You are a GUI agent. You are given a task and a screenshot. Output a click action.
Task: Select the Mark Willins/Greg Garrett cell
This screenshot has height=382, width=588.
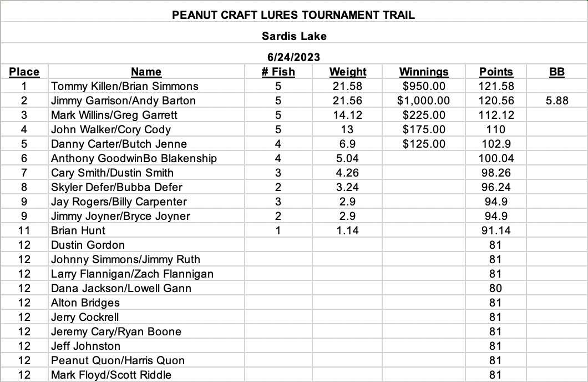click(x=146, y=115)
